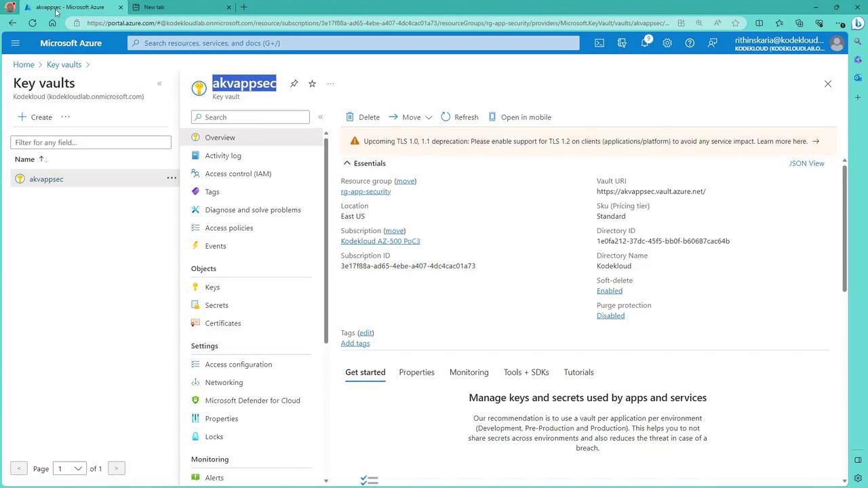Pin akvappsec key vault to dashboard

click(294, 83)
